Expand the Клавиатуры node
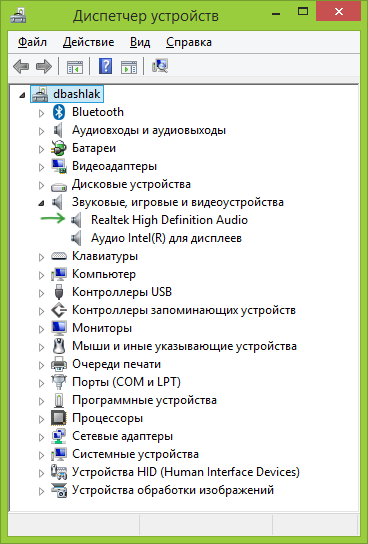 (41, 257)
